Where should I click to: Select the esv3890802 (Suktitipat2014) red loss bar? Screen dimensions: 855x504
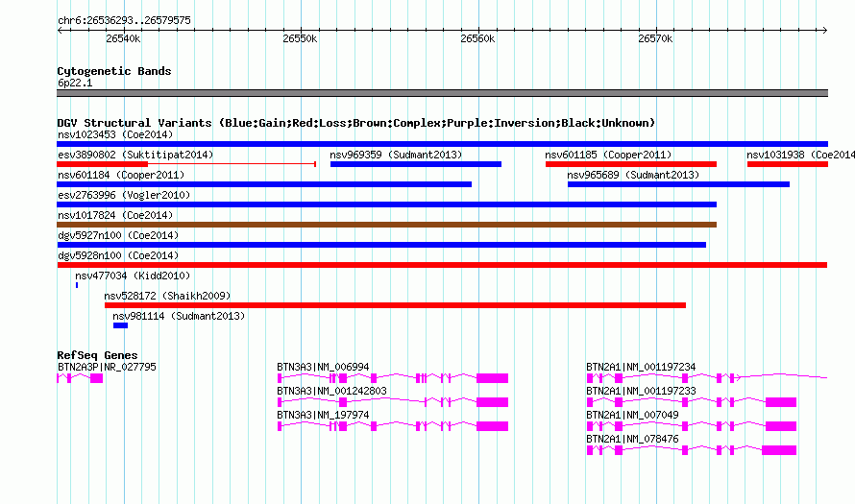click(x=186, y=164)
